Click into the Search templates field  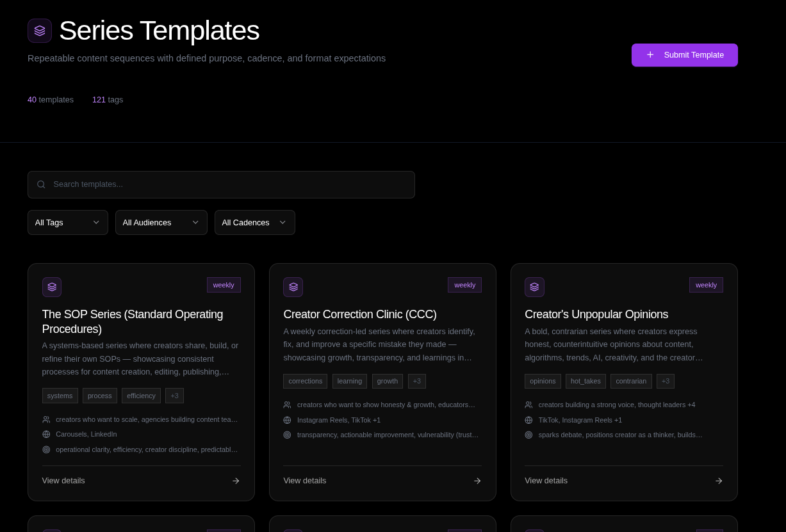[221, 184]
